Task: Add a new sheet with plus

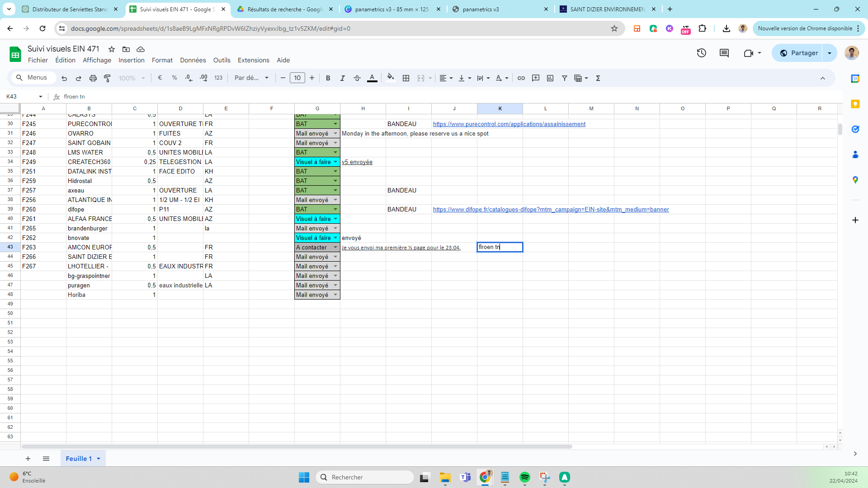Action: click(28, 459)
